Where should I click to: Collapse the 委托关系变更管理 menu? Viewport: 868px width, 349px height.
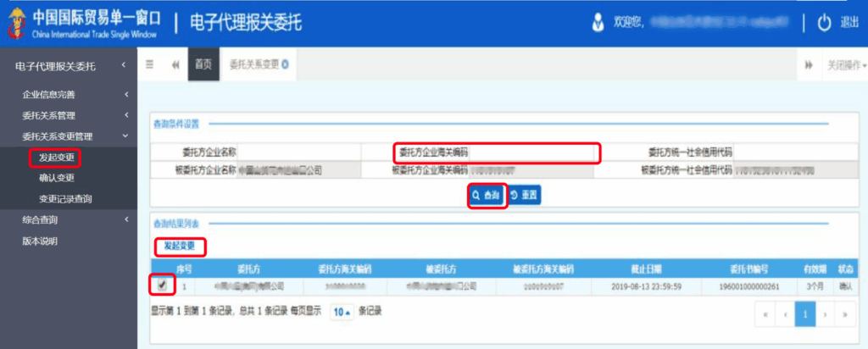point(69,136)
